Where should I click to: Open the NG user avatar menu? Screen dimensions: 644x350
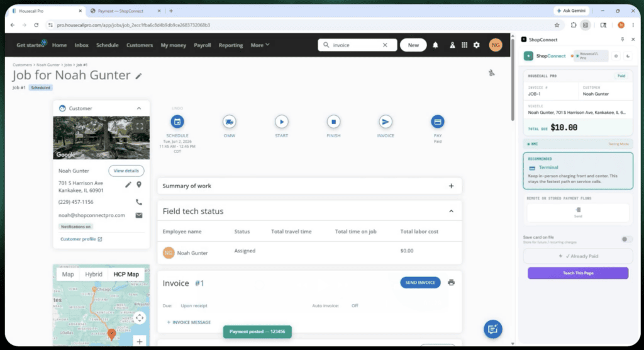coord(496,45)
